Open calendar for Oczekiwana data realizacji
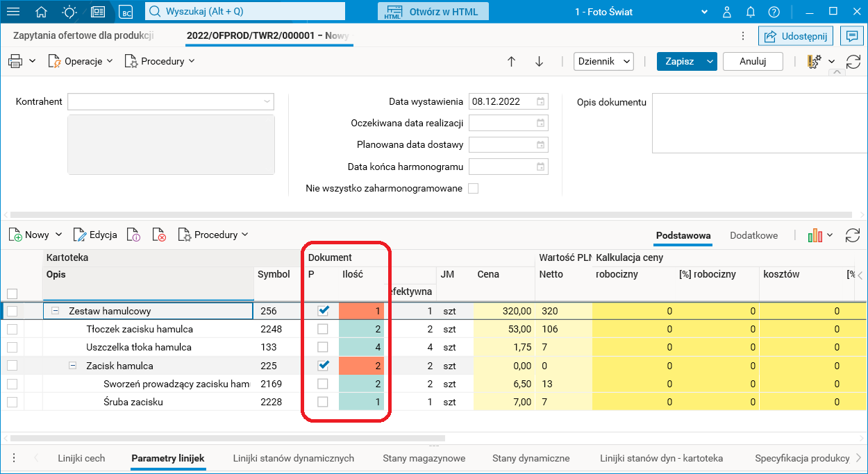The width and height of the screenshot is (868, 474). 540,123
